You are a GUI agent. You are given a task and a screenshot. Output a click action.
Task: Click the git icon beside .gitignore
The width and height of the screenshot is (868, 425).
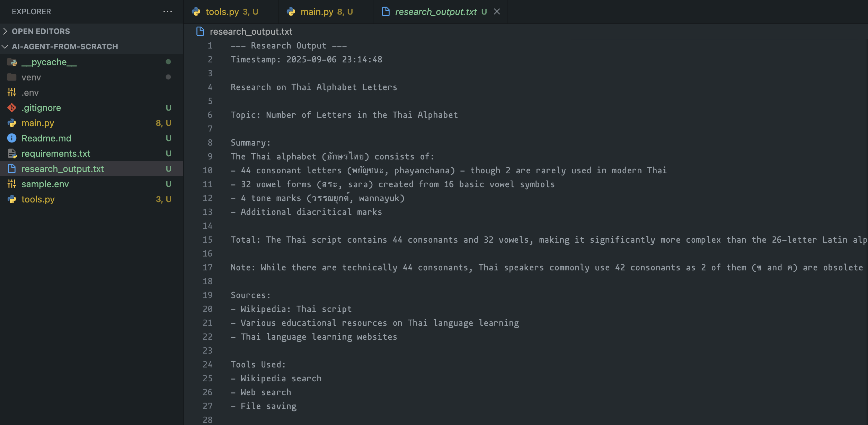[x=12, y=108]
